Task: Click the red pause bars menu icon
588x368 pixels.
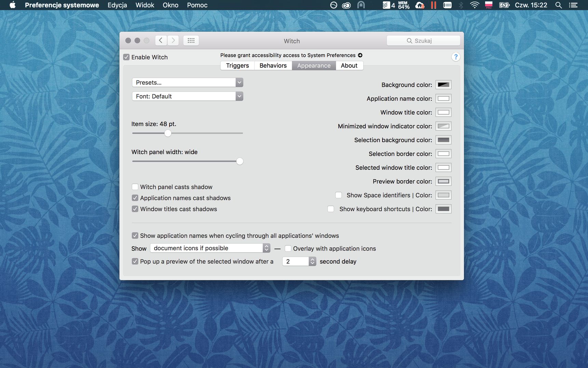Action: (x=433, y=5)
